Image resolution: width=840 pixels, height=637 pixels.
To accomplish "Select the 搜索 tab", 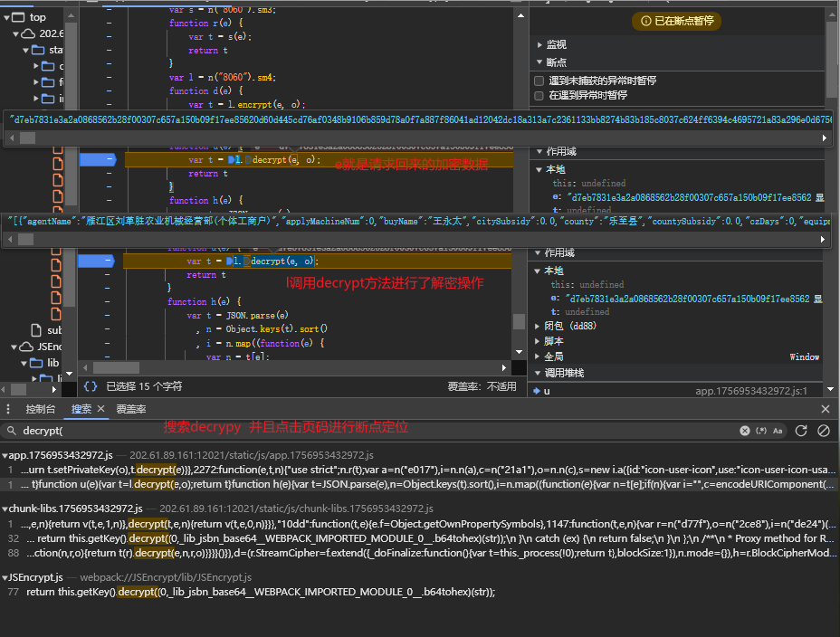I will tap(81, 409).
